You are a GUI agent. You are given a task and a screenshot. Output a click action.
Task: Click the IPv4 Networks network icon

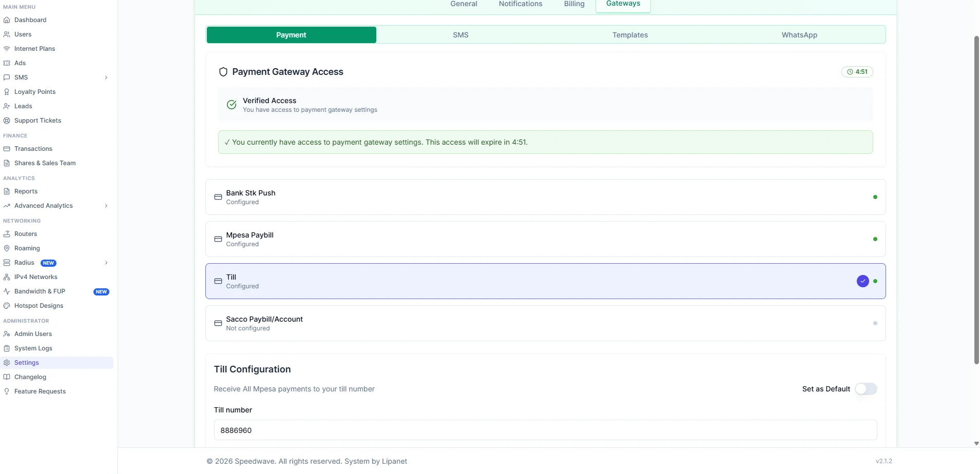(7, 277)
